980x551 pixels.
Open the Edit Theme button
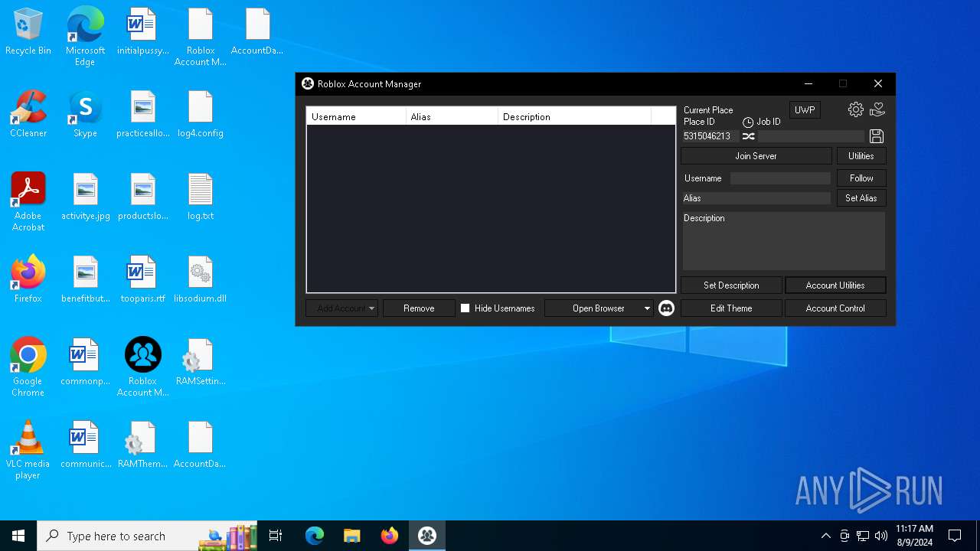[x=731, y=308]
